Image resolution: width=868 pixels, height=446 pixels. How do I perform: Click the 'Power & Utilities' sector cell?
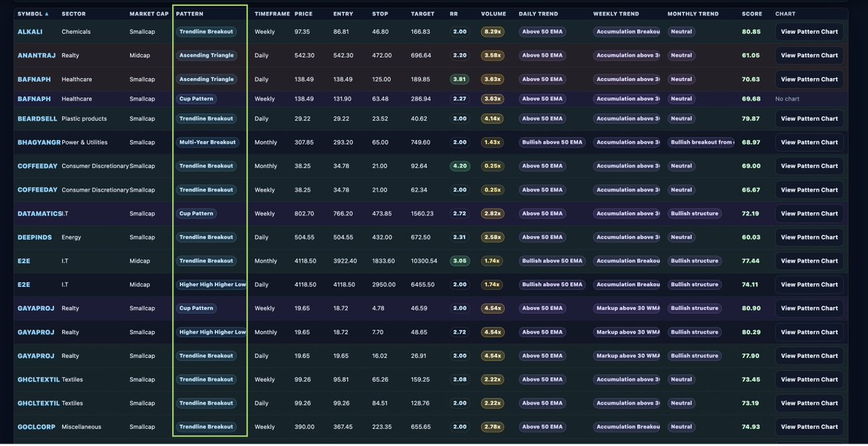(86, 142)
